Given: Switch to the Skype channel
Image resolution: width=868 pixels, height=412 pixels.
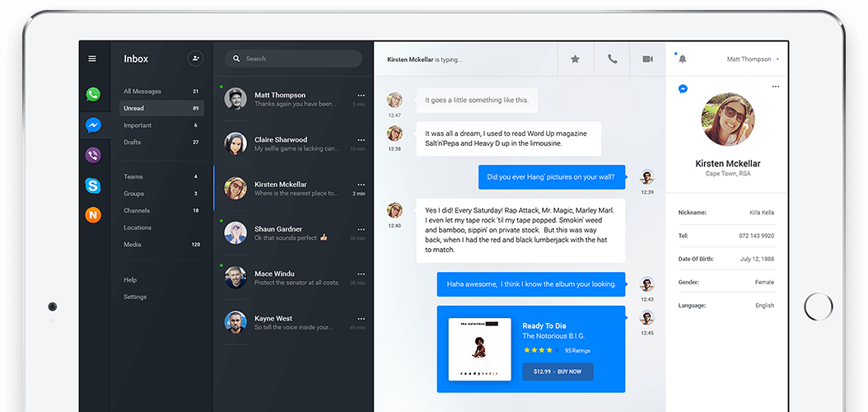Looking at the screenshot, I should pyautogui.click(x=94, y=185).
